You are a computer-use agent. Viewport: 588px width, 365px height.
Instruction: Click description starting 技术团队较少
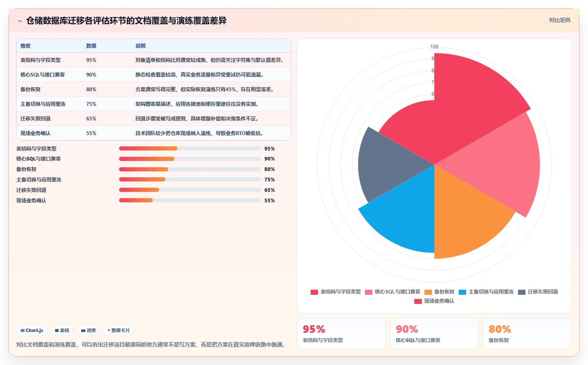[200, 133]
